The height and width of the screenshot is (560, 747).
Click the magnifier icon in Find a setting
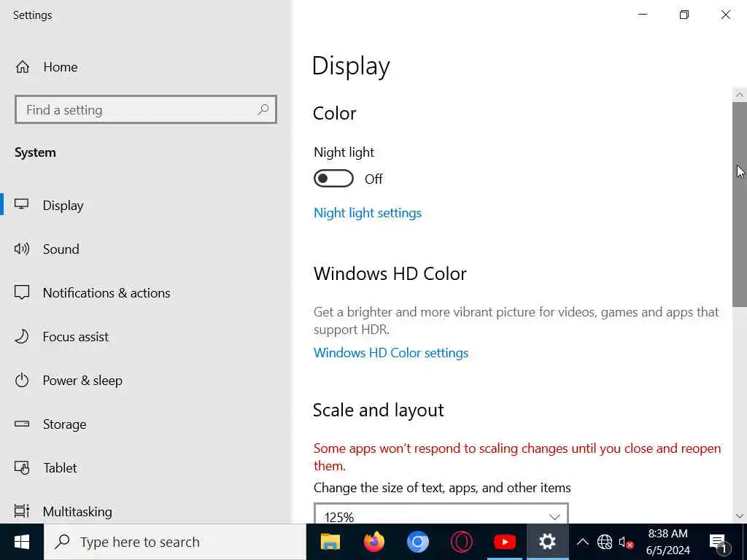tap(263, 110)
